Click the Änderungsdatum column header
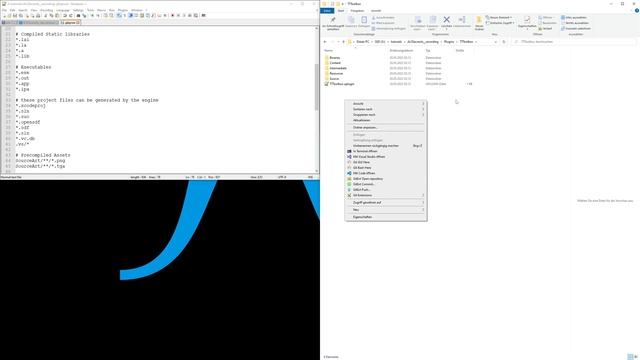 (401, 51)
